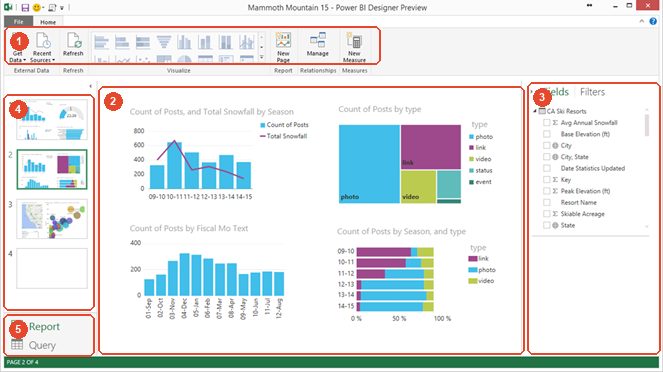The image size is (663, 372).
Task: Insert a 100% stacked column chart visualization
Action: coord(226,42)
